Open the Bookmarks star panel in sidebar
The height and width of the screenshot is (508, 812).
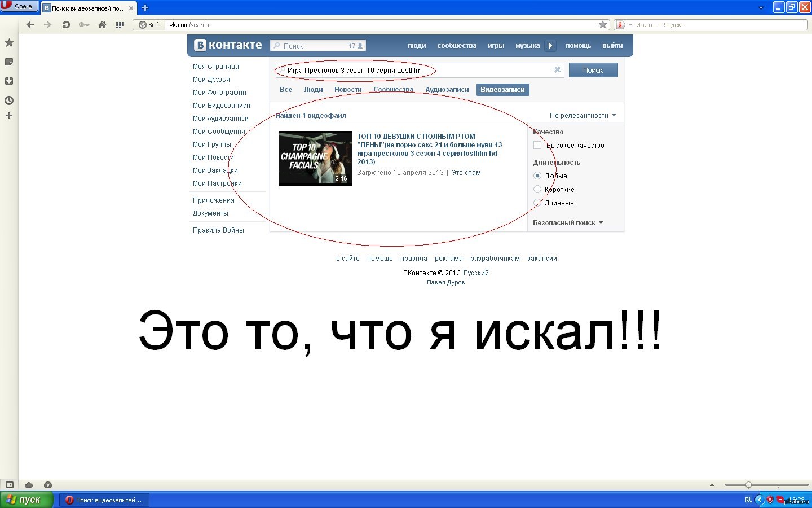[9, 43]
